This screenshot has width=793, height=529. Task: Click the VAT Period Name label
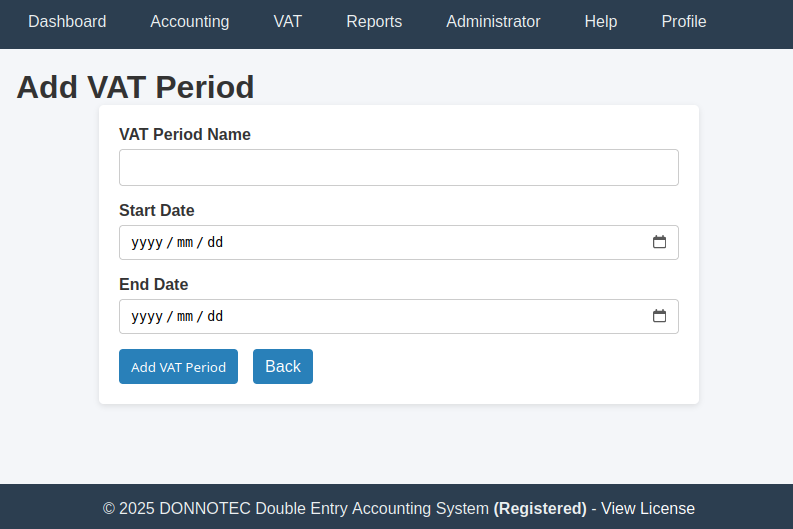(185, 135)
